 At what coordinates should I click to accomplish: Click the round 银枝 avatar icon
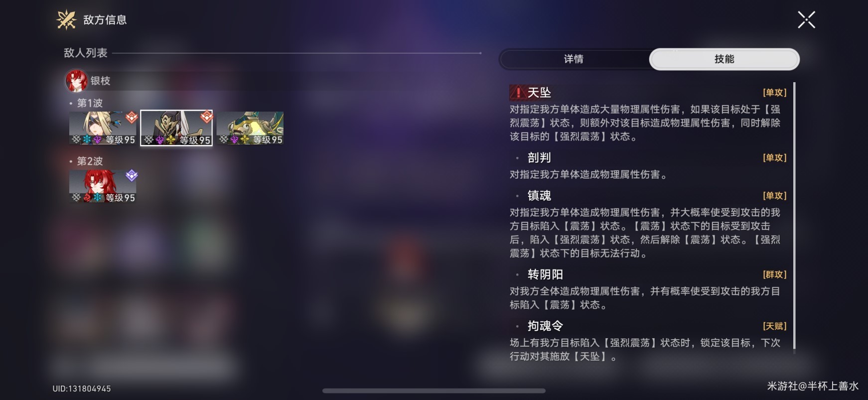[x=76, y=81]
